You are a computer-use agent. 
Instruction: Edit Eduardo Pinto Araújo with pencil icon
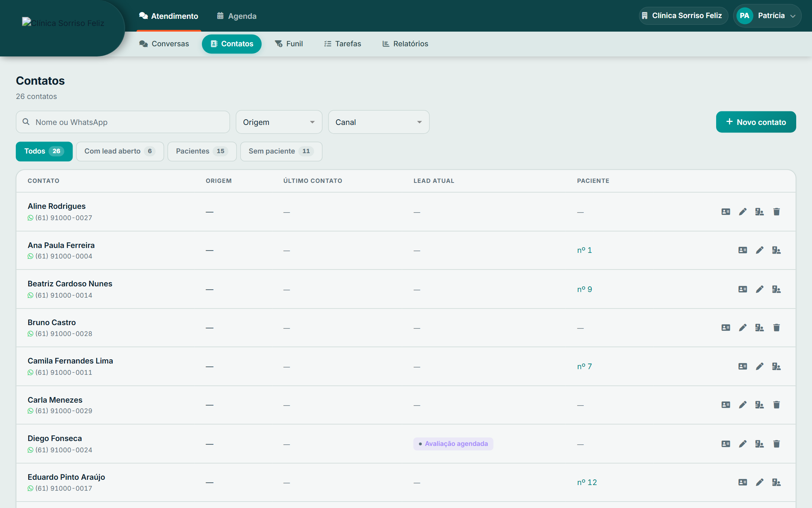[759, 482]
